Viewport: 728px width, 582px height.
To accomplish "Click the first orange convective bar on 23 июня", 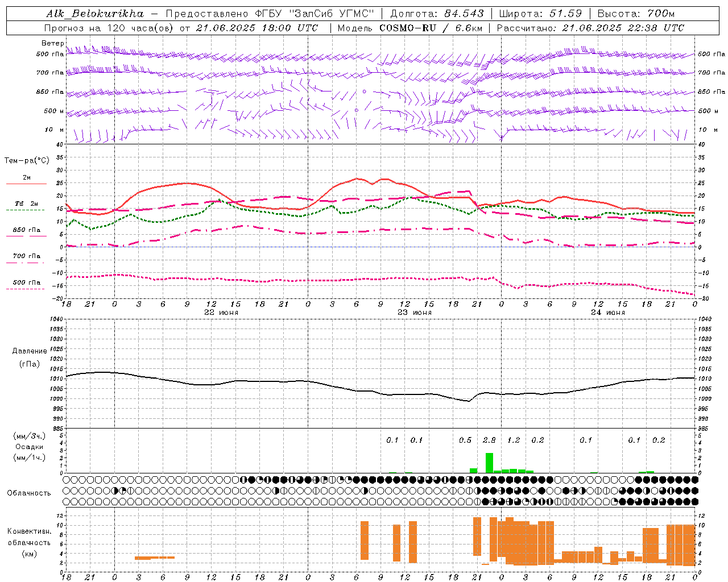I will pos(365,541).
